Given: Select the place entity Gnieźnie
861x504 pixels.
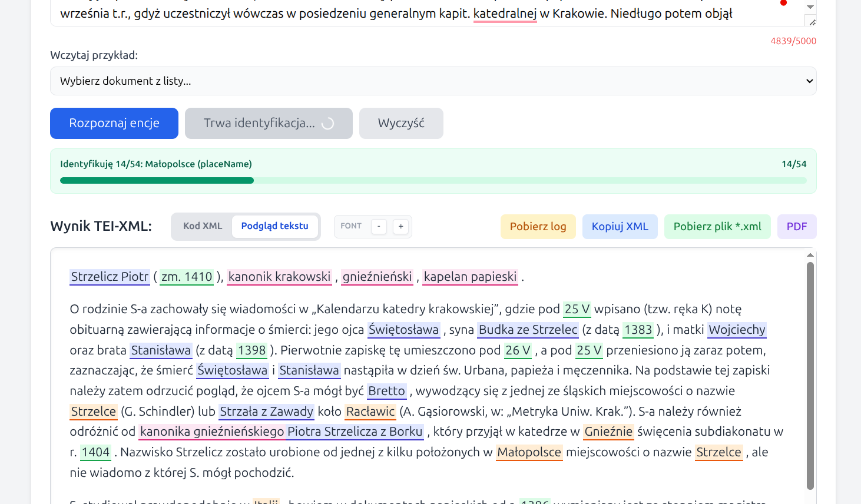Looking at the screenshot, I should (608, 432).
